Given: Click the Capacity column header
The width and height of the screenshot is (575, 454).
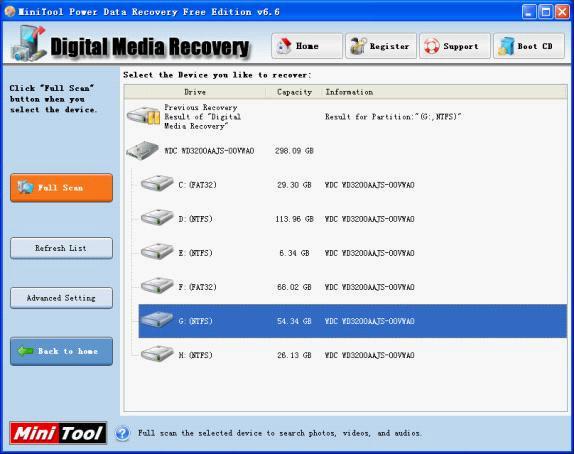Looking at the screenshot, I should pos(294,92).
